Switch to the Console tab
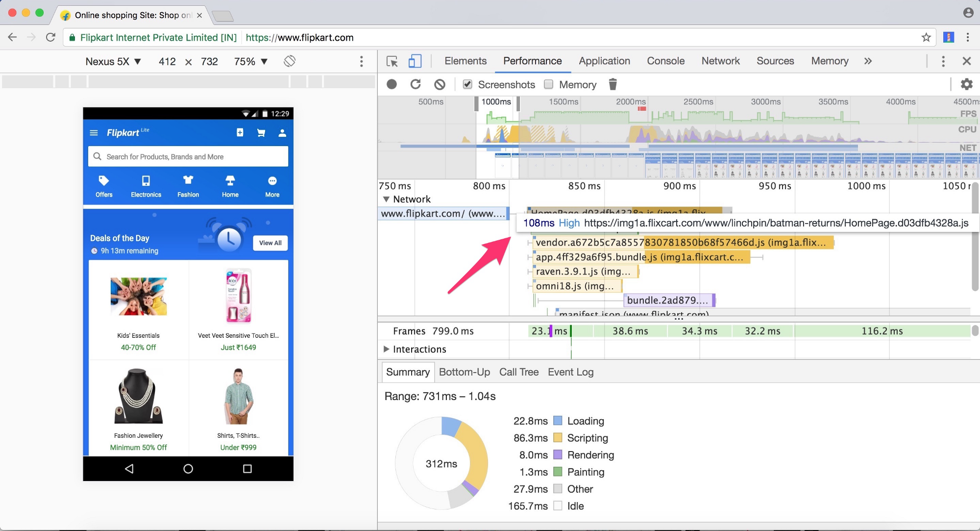The height and width of the screenshot is (531, 980). (665, 61)
